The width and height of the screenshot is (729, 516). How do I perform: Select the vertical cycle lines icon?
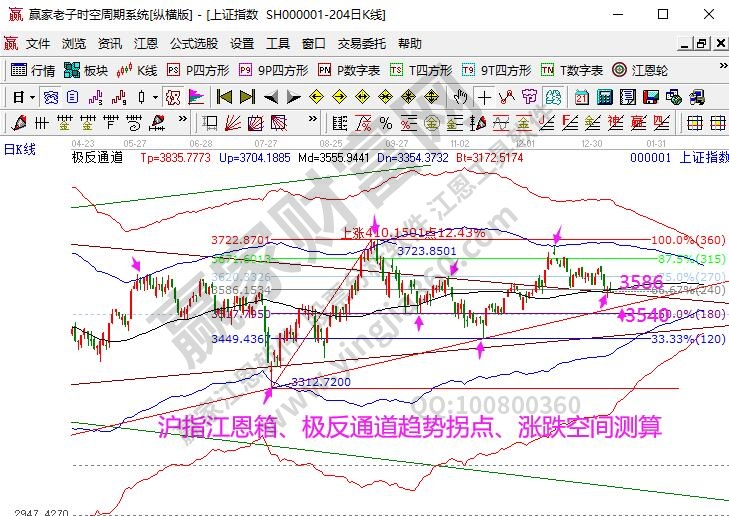tap(42, 123)
